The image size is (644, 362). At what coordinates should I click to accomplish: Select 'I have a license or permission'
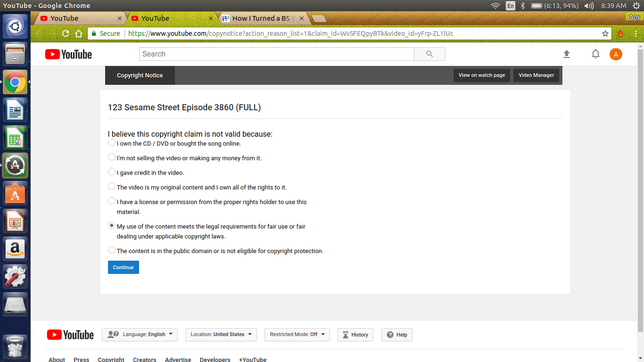(x=112, y=201)
